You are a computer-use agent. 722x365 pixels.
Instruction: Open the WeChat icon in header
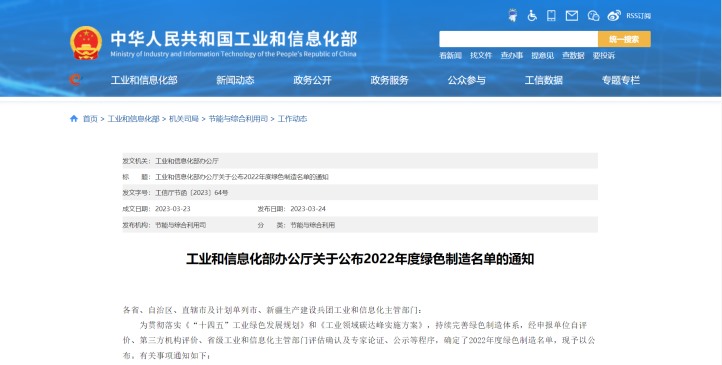point(593,16)
